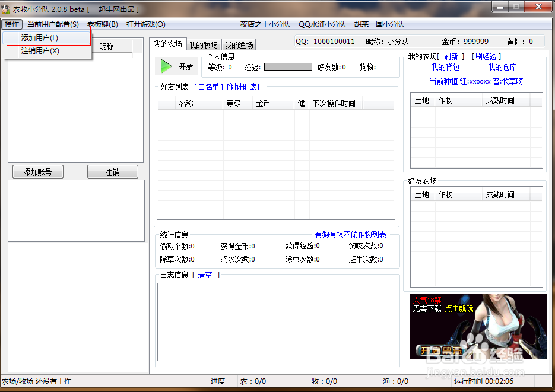
Task: Open the 打开游戏(O) menu
Action: click(x=146, y=24)
